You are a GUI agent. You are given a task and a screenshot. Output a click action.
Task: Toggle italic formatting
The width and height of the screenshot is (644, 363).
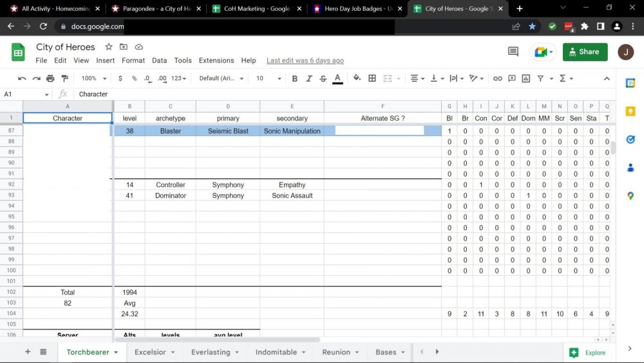tap(308, 78)
